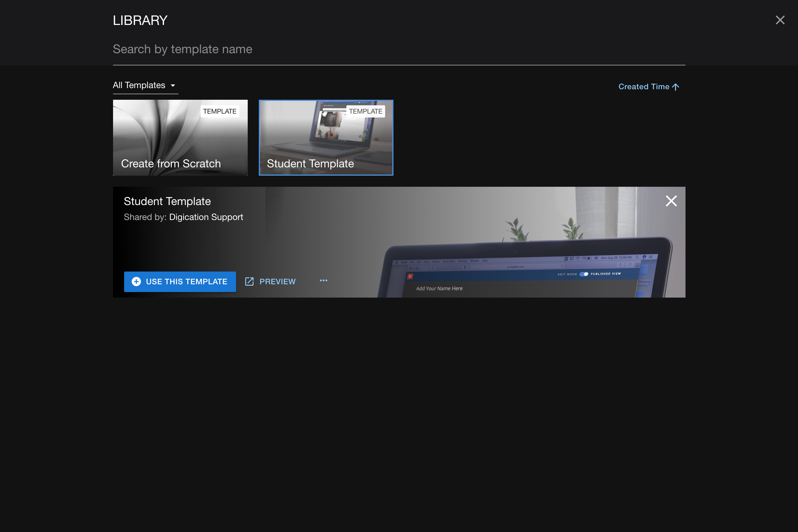Close the Student Template detail panel

click(x=671, y=201)
